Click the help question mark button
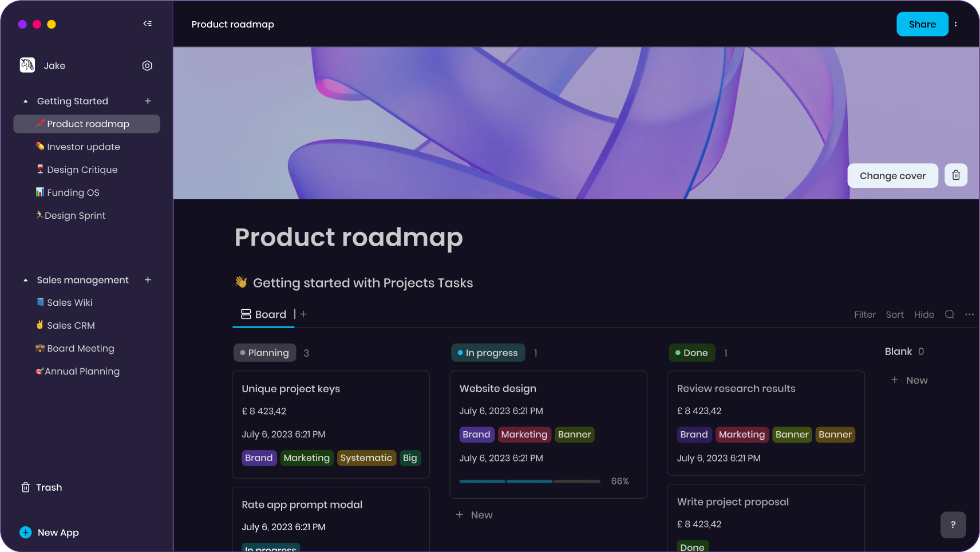The width and height of the screenshot is (980, 552). (x=953, y=525)
